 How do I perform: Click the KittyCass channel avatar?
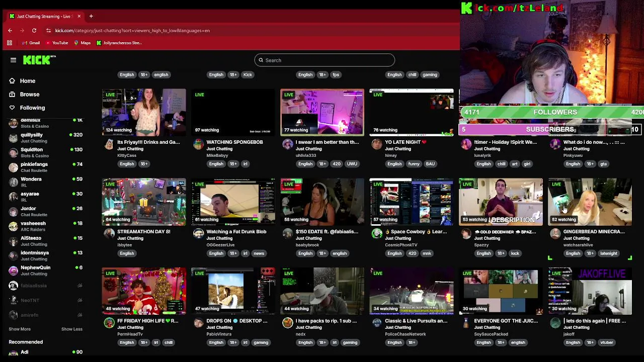click(x=109, y=145)
